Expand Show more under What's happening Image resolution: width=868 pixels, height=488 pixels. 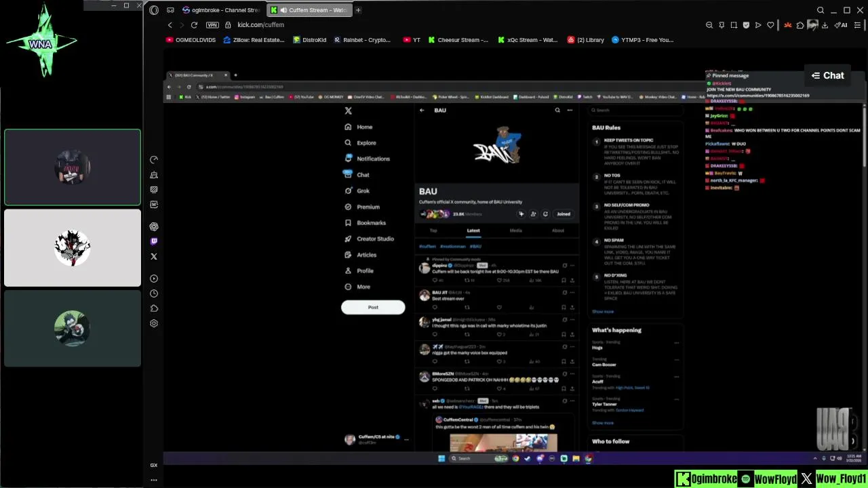click(x=603, y=423)
